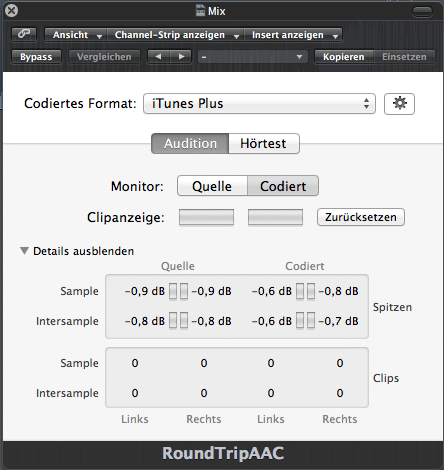Open the gear settings button

coord(399,104)
